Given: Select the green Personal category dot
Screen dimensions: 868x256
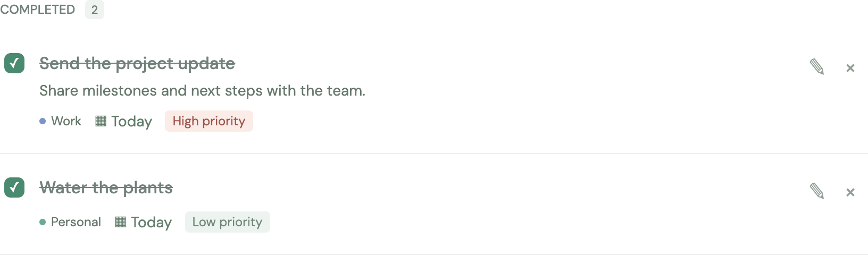Looking at the screenshot, I should 43,222.
